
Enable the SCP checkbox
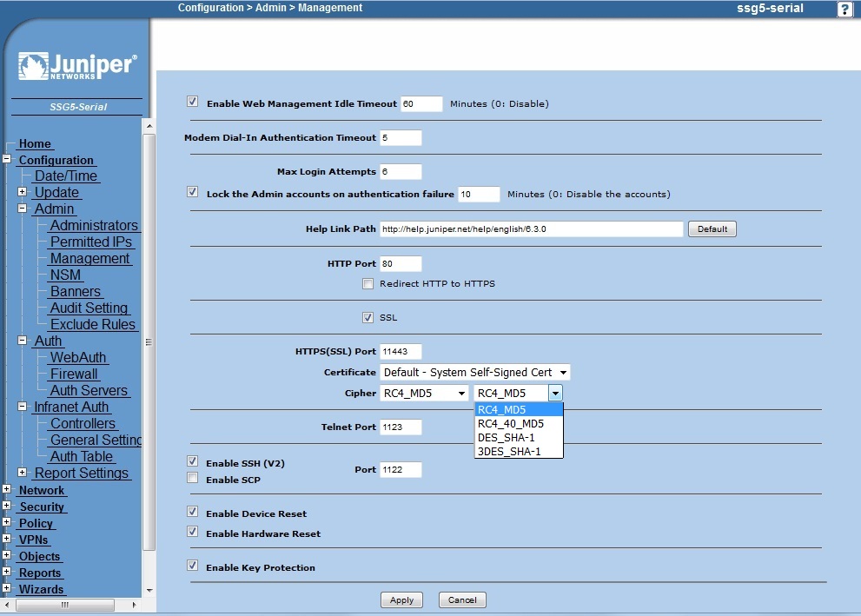coord(192,477)
